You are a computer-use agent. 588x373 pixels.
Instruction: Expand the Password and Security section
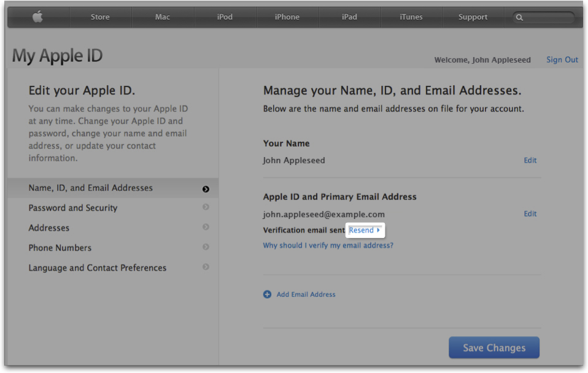tap(72, 208)
